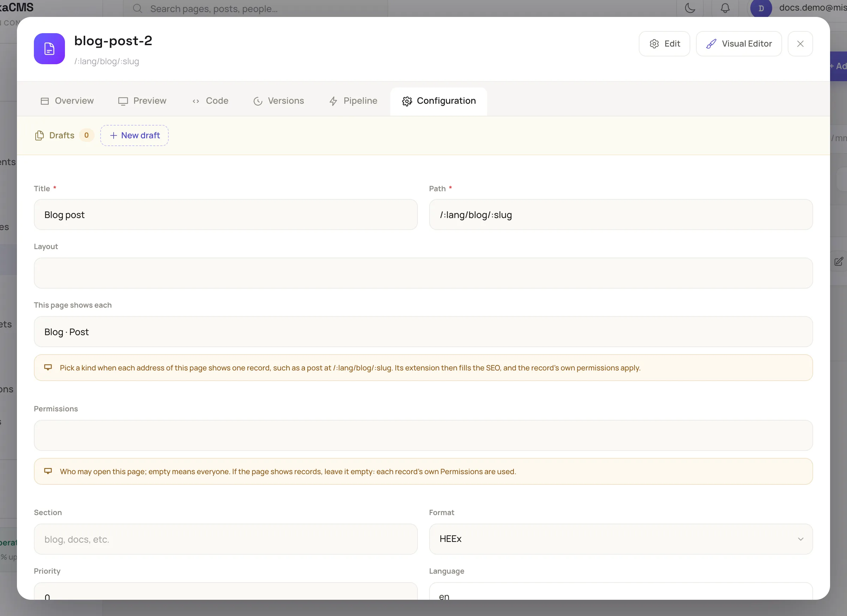The image size is (847, 616).
Task: Launch the Visual Editor
Action: tap(738, 44)
